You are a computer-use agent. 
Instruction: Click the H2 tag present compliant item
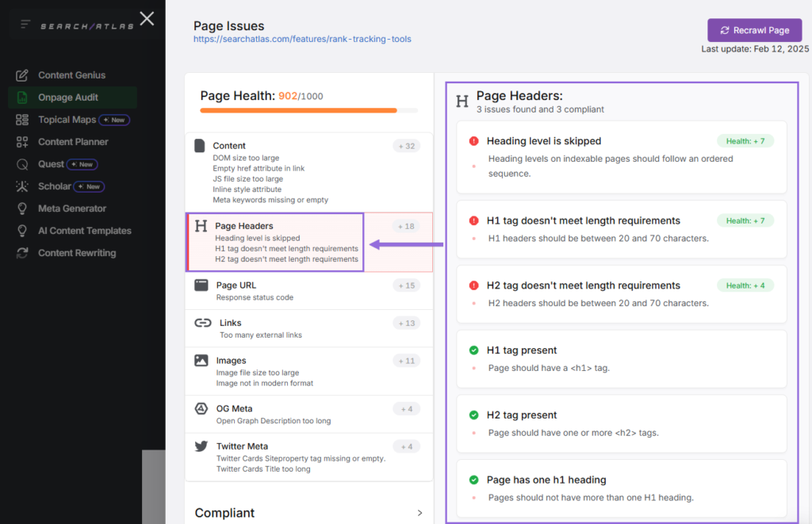(x=622, y=423)
